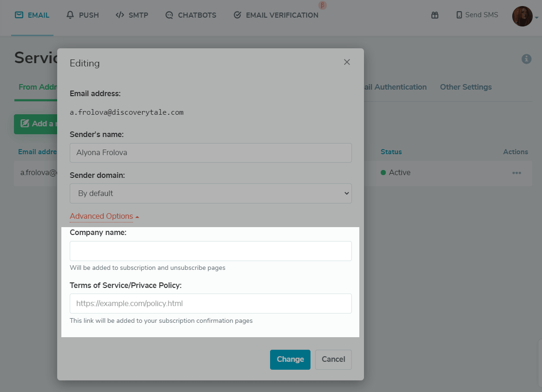
Task: Open the Send SMS option
Action: click(477, 15)
